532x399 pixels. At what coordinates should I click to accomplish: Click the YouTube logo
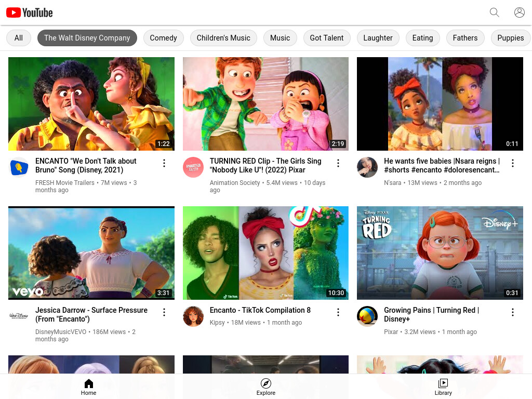coord(30,13)
